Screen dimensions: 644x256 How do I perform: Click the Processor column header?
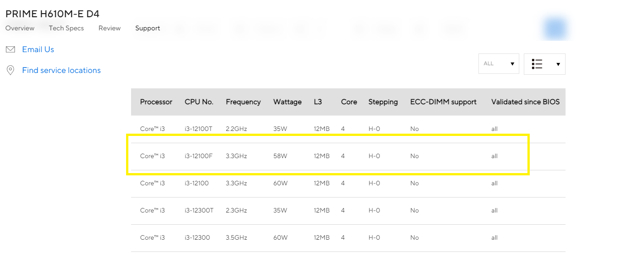click(156, 102)
